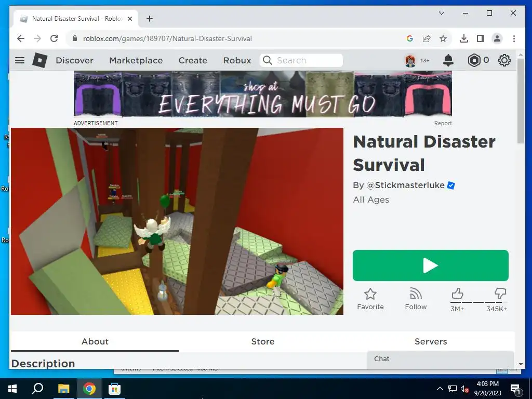Open the muted volume tray icon
This screenshot has width=532, height=399.
(x=465, y=389)
